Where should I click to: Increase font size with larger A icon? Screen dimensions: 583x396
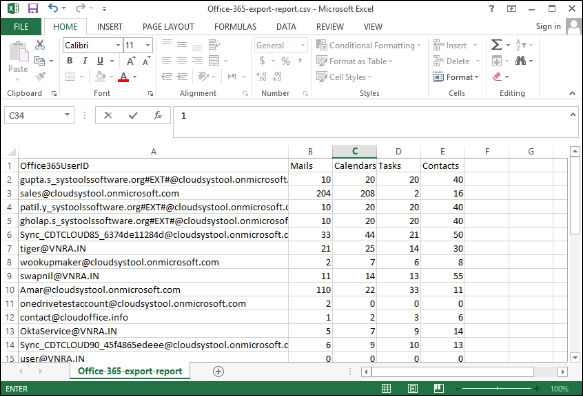(131, 61)
